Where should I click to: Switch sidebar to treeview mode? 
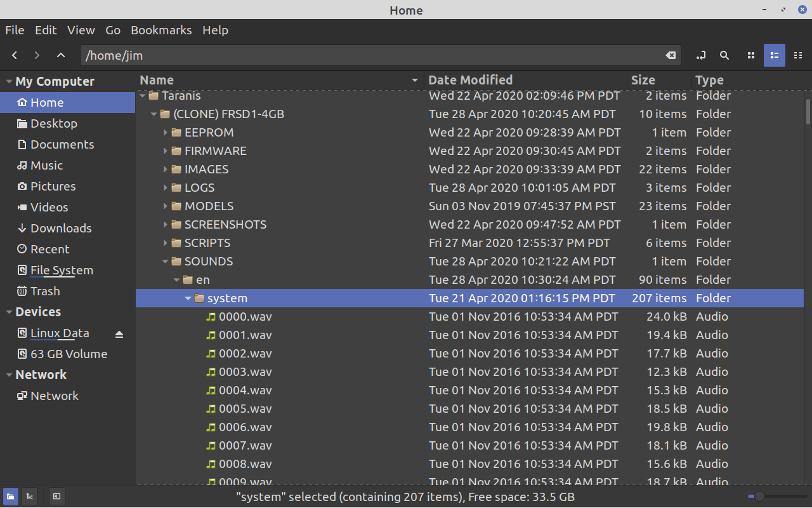click(29, 497)
